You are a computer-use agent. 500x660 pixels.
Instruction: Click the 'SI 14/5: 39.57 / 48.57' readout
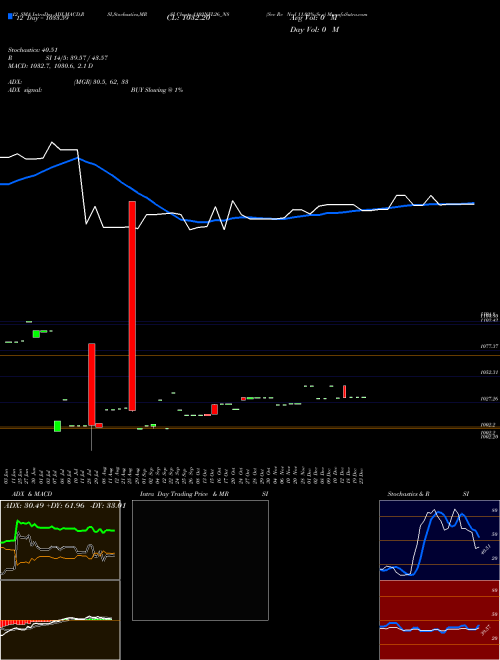coord(77,58)
